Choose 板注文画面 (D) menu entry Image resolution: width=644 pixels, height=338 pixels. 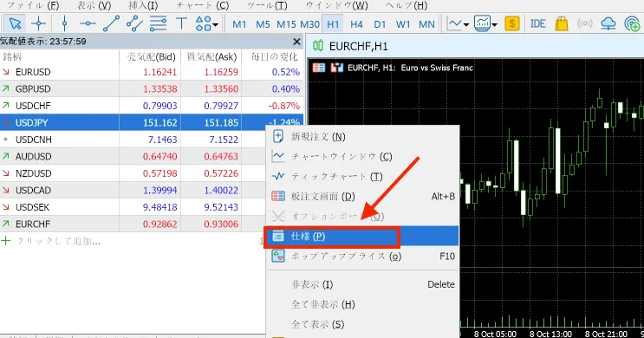(x=362, y=197)
